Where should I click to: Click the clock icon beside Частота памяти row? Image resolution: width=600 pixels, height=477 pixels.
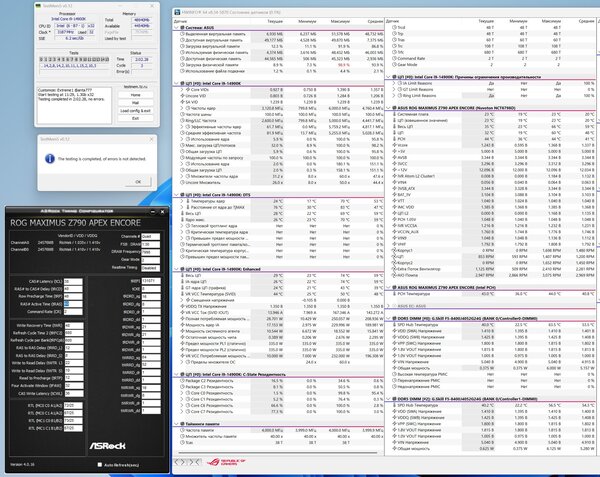[183, 430]
